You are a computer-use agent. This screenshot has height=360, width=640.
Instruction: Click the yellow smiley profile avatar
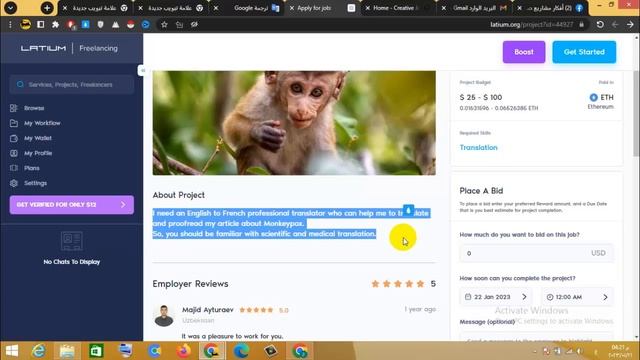pos(25,24)
